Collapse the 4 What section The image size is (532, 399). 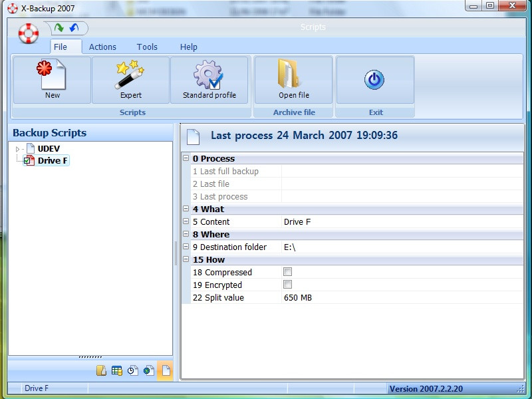(186, 209)
